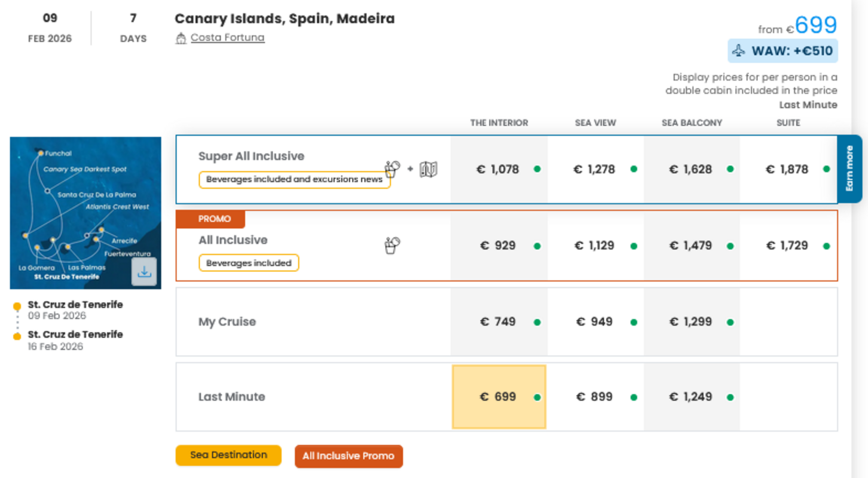Image resolution: width=868 pixels, height=478 pixels.
Task: Select Last Minute interior price € 699
Action: tap(499, 397)
